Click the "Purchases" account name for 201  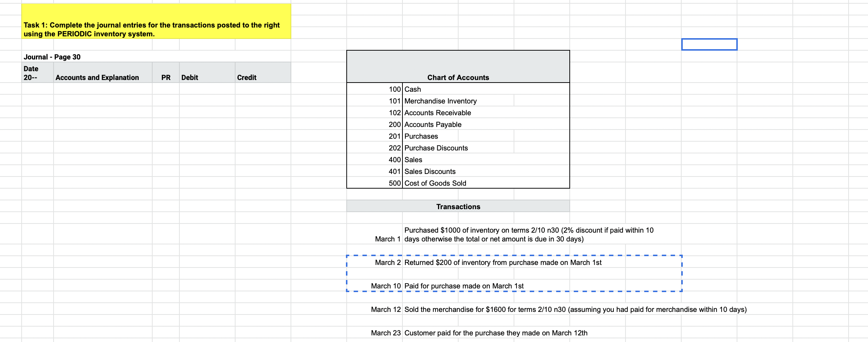point(421,136)
